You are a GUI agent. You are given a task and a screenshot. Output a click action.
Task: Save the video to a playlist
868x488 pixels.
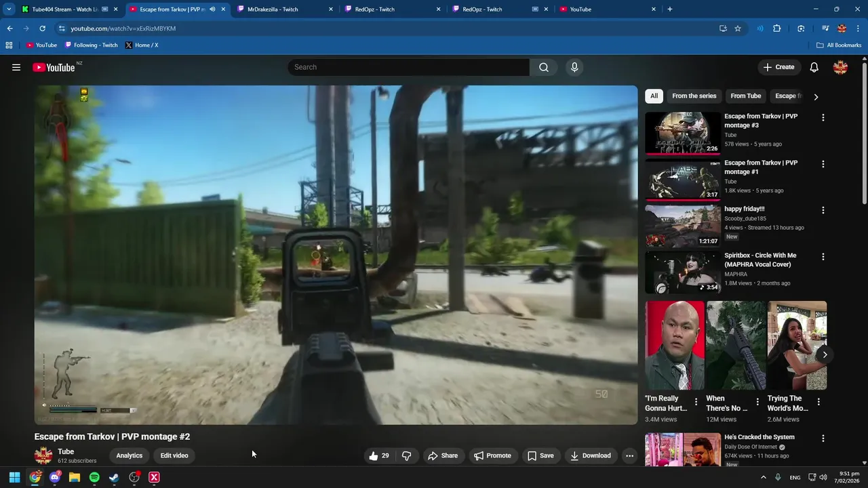click(x=540, y=455)
